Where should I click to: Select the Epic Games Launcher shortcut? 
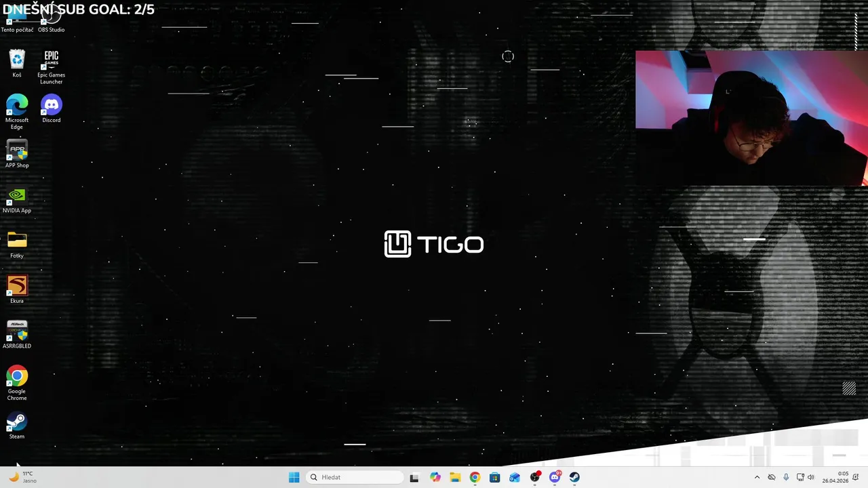tap(52, 67)
